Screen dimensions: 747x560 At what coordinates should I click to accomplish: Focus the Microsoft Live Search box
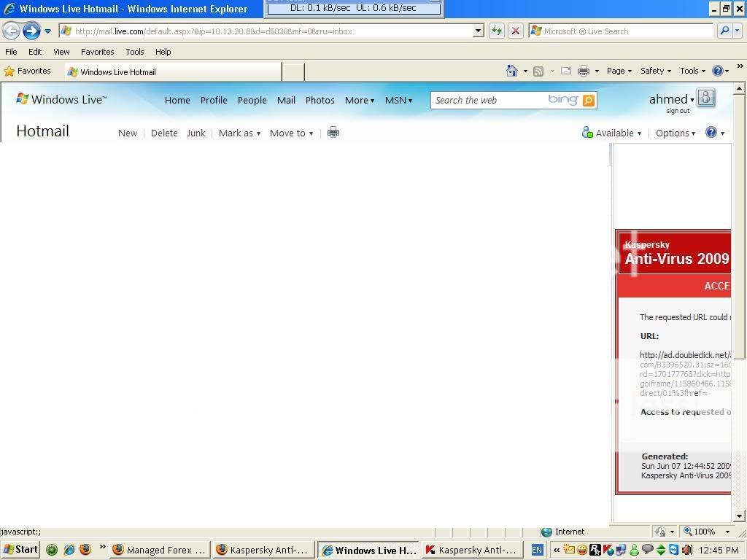click(x=621, y=31)
